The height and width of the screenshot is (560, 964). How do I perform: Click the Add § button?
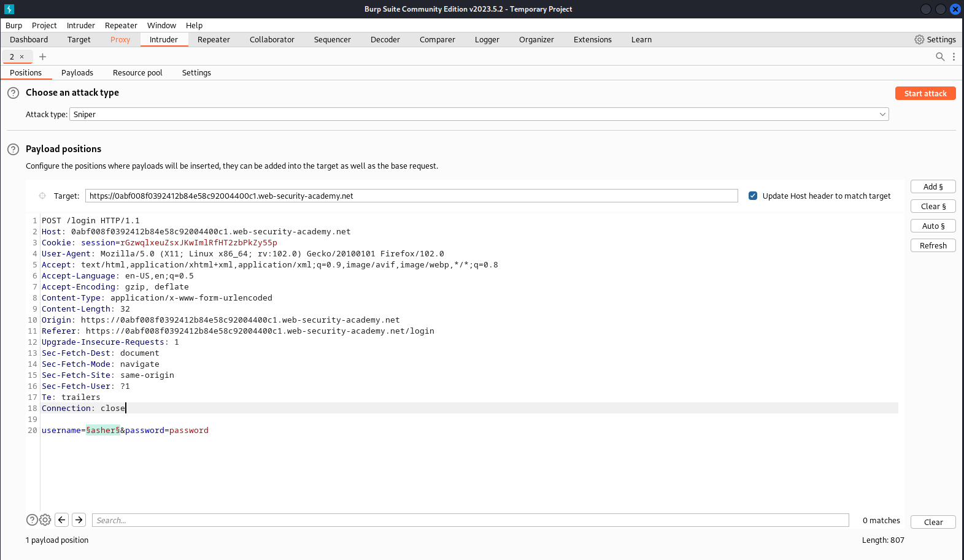point(933,186)
